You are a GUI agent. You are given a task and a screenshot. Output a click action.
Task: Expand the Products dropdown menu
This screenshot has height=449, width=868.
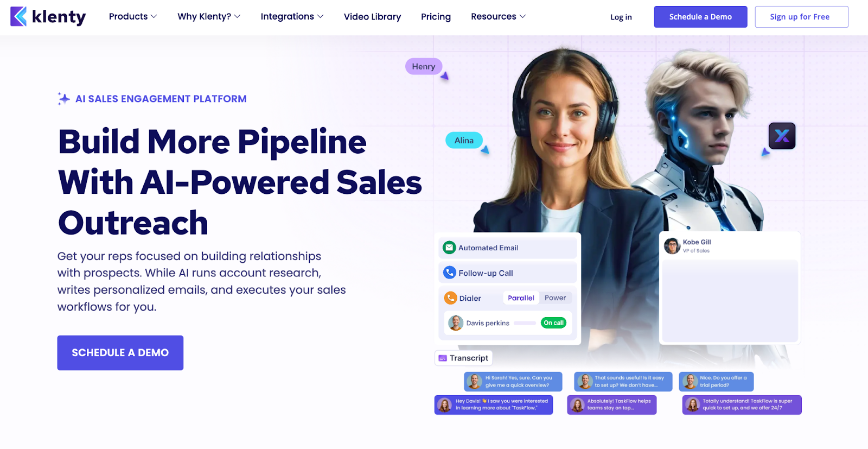coord(133,16)
